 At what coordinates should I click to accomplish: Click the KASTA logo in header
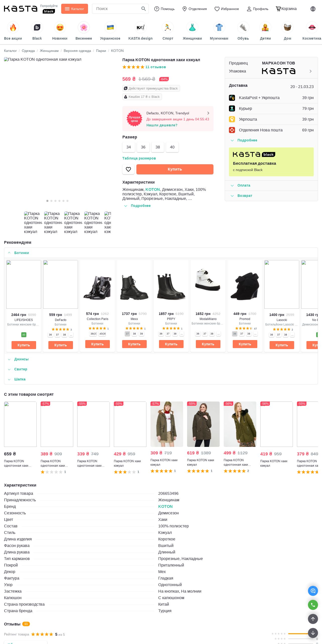click(x=21, y=9)
